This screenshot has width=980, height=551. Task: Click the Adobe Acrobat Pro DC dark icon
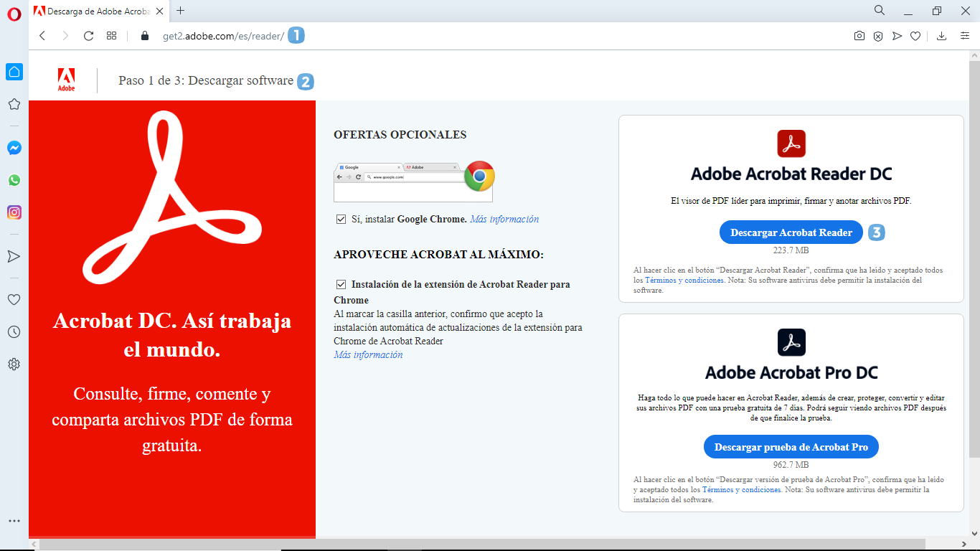(x=791, y=342)
